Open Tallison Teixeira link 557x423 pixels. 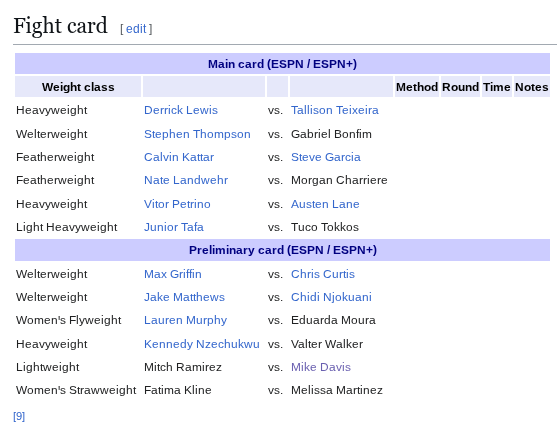(335, 110)
